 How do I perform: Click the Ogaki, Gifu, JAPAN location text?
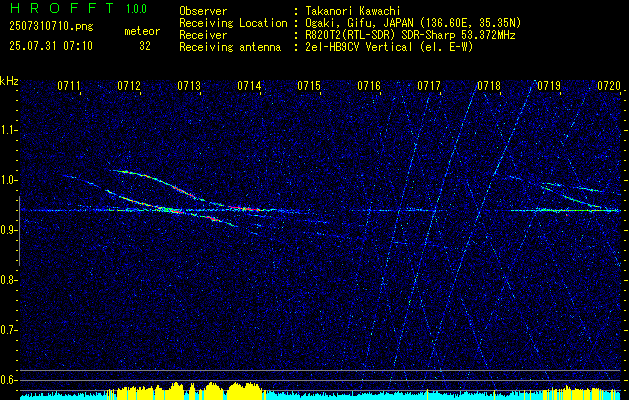(x=413, y=23)
